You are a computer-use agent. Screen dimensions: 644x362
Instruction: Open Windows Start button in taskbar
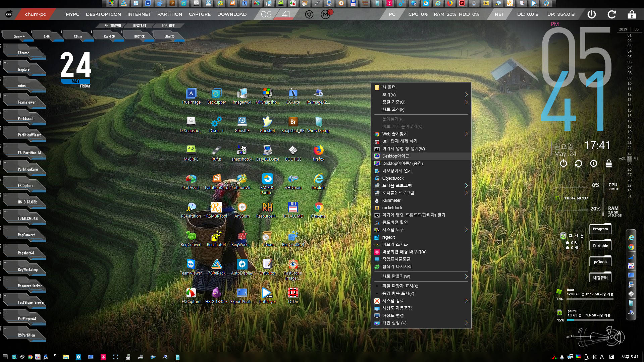[x=5, y=357]
